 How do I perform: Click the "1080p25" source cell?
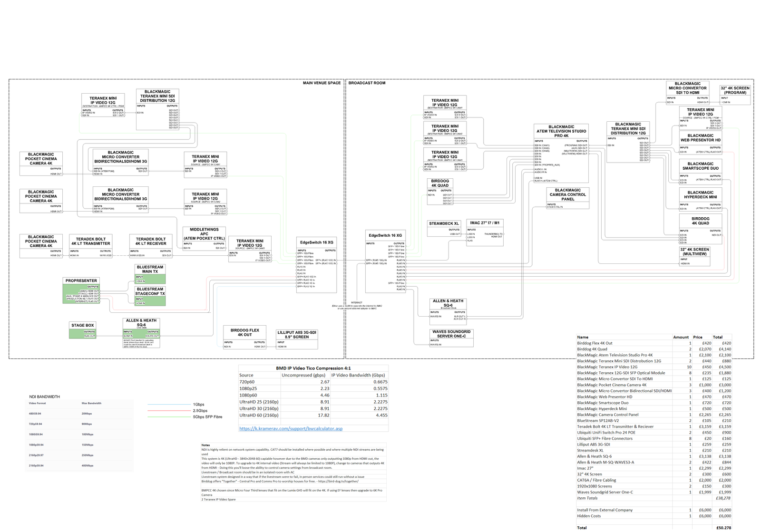259,388
